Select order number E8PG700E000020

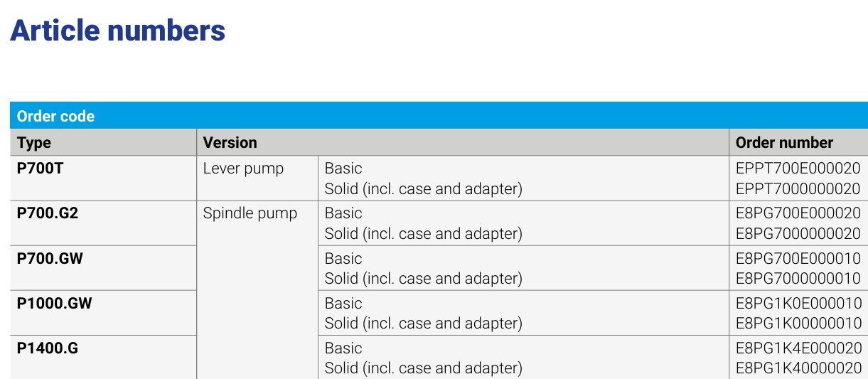[x=798, y=213]
